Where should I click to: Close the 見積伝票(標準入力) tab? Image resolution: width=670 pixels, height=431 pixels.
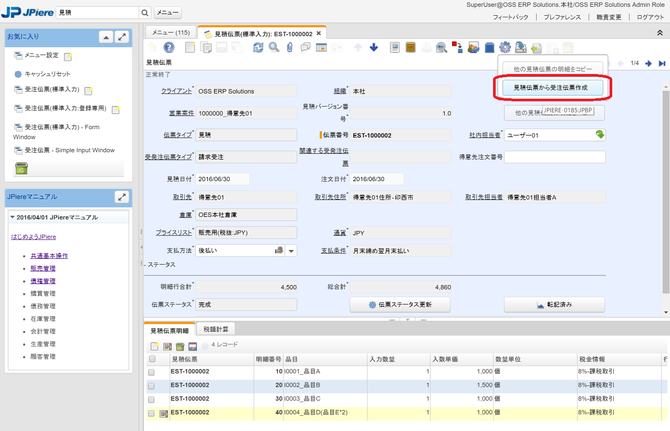pos(319,33)
